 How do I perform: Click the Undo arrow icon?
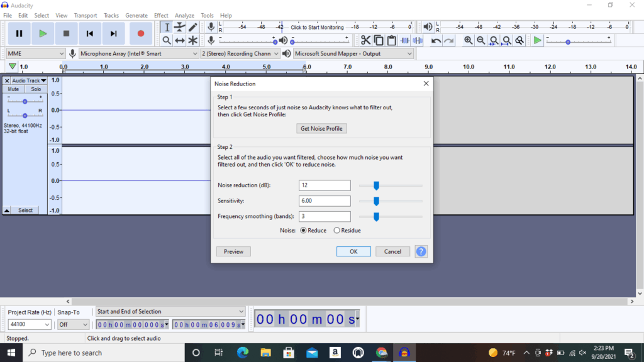(436, 40)
